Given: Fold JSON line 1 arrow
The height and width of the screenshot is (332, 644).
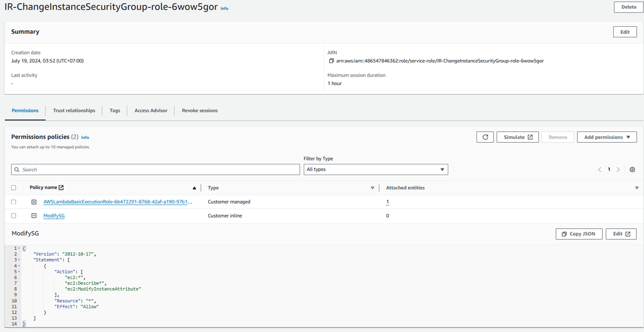Looking at the screenshot, I should [x=19, y=248].
